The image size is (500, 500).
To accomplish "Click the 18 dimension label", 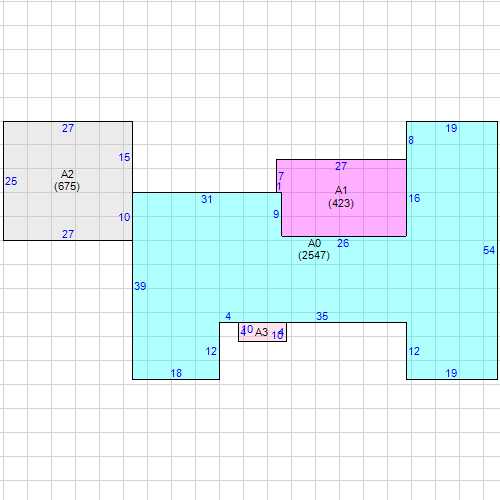I will point(176,373).
